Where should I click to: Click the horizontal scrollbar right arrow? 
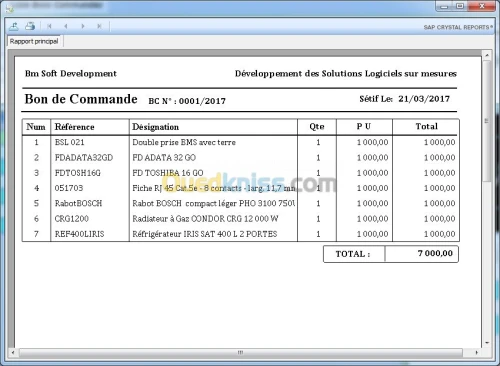pos(477,352)
